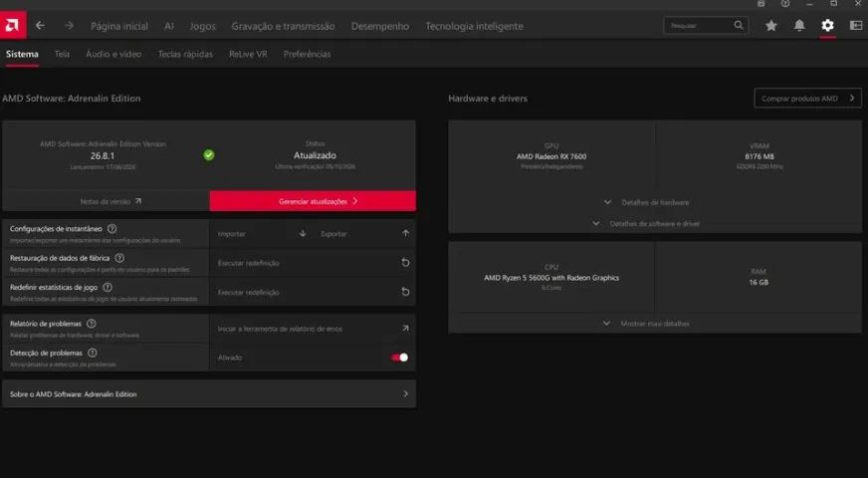Open Gravação e transmissão menu

pyautogui.click(x=283, y=26)
